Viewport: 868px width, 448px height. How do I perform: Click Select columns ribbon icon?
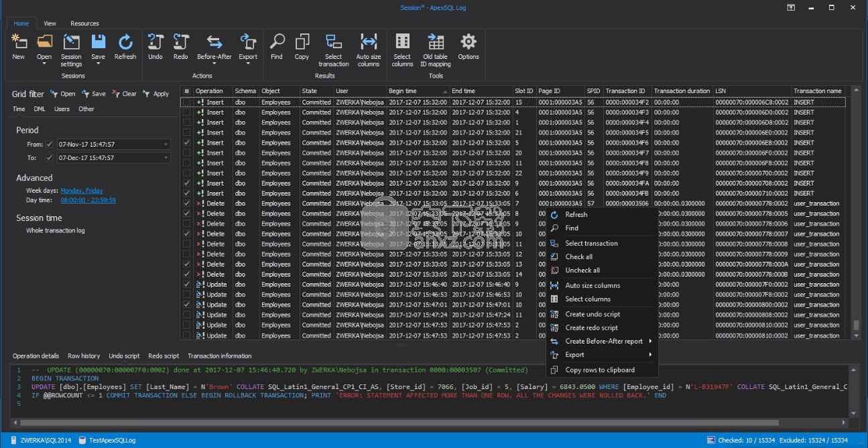402,42
